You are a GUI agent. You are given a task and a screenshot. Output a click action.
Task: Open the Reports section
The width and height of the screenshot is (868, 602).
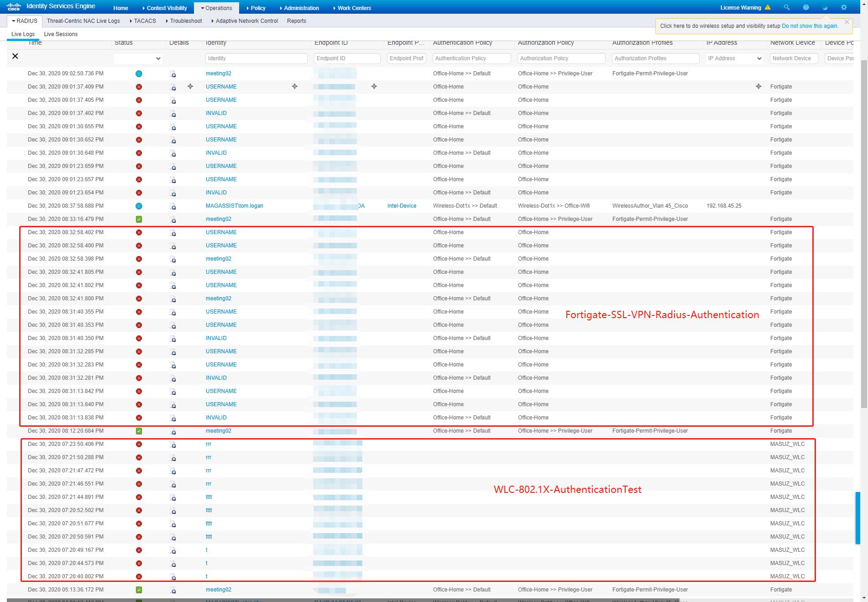coord(297,21)
